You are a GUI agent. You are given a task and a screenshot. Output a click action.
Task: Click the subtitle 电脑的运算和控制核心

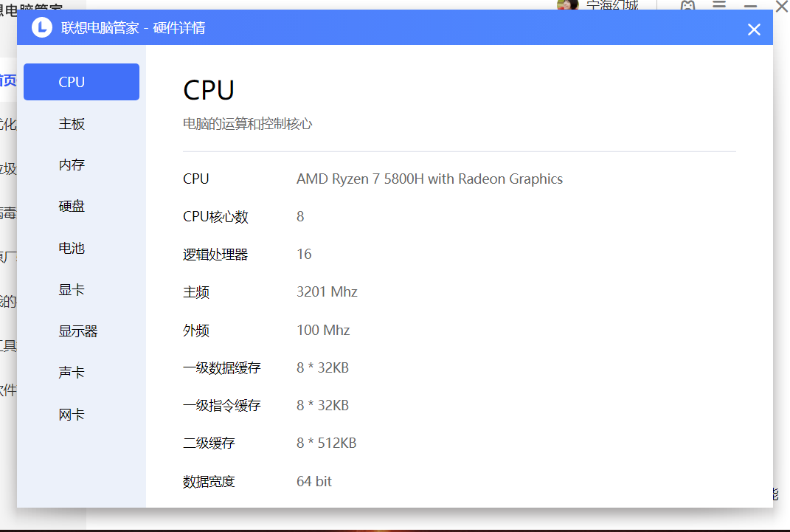tap(247, 124)
